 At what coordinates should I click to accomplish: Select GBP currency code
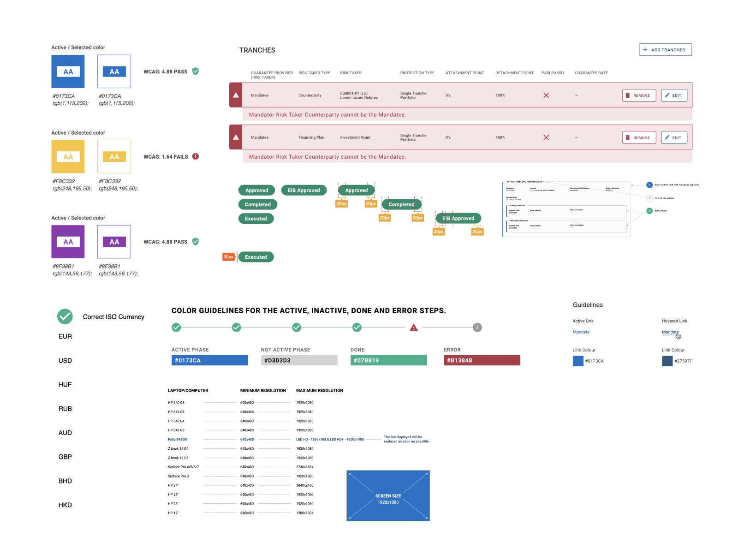[x=65, y=457]
